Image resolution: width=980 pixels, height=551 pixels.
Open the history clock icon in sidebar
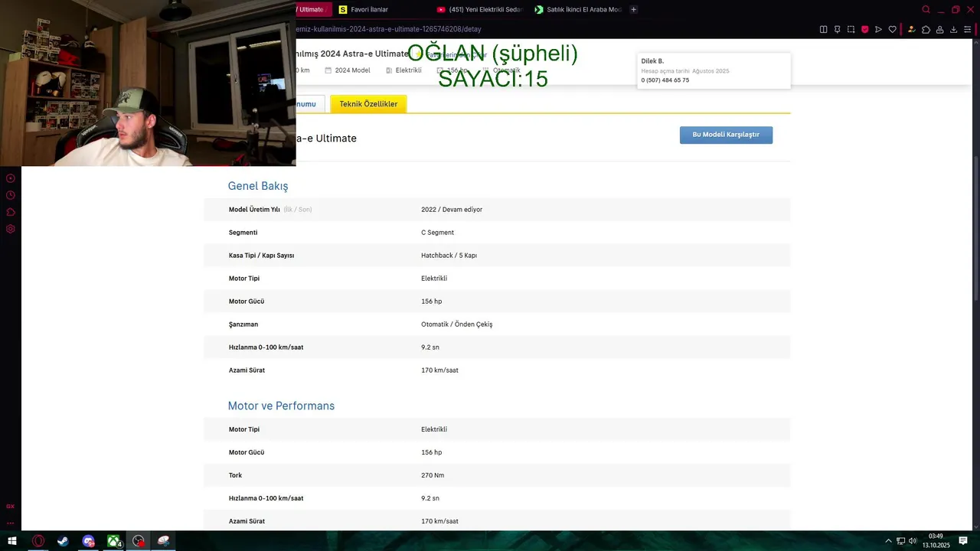pos(11,195)
